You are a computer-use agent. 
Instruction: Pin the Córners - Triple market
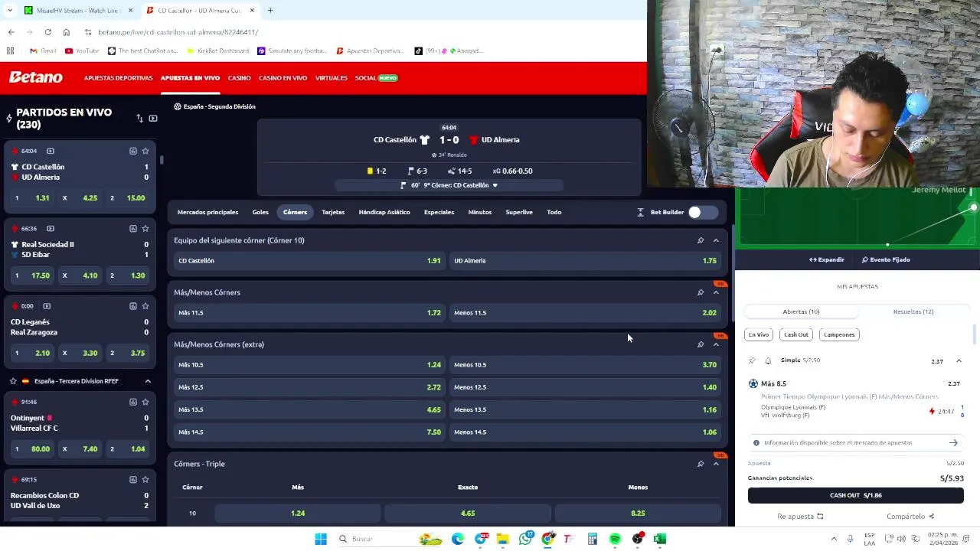(700, 464)
